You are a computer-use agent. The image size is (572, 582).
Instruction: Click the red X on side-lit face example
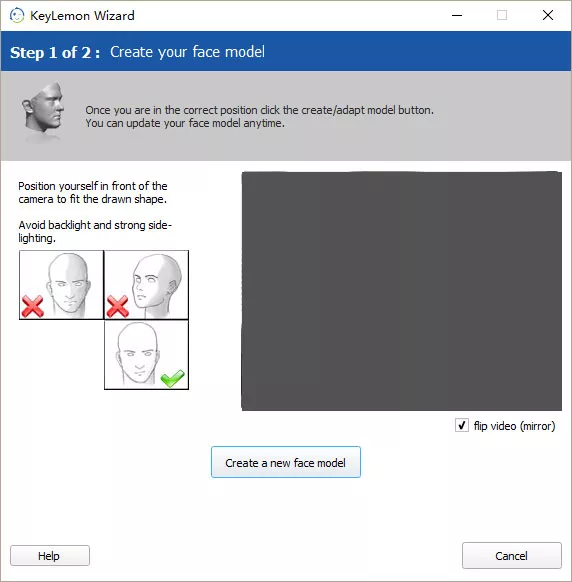[x=33, y=306]
